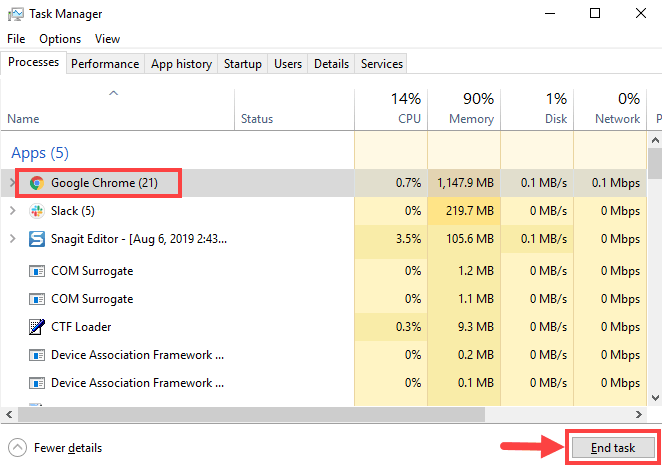Open the Startup tab
The width and height of the screenshot is (662, 470).
(x=242, y=64)
